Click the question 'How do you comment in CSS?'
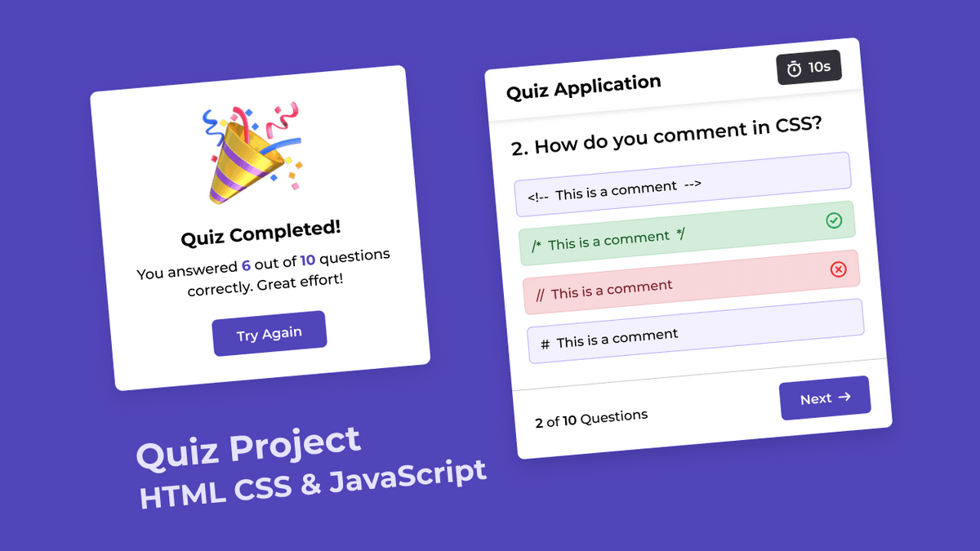 click(678, 135)
